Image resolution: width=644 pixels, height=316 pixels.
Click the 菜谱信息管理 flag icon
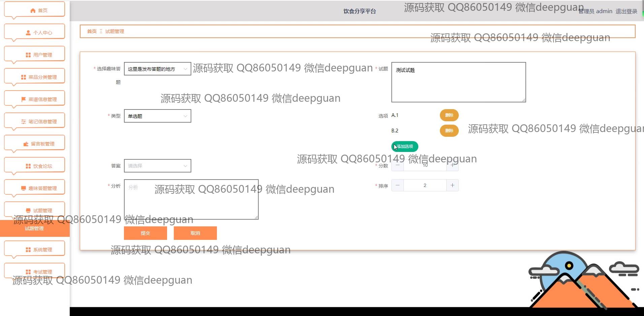24,99
